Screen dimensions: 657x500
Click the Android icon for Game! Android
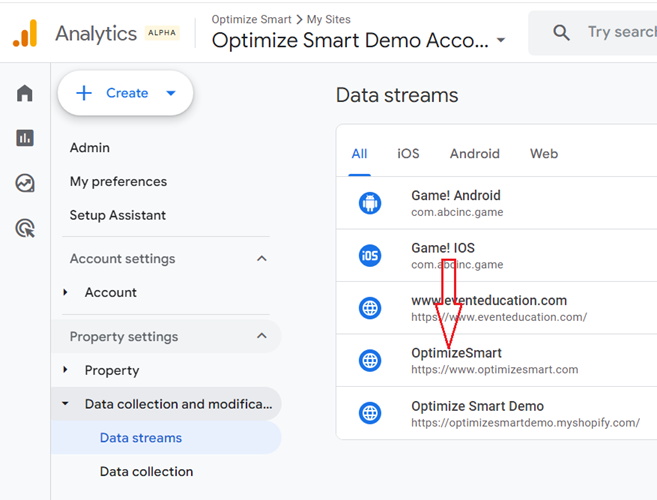(x=370, y=203)
